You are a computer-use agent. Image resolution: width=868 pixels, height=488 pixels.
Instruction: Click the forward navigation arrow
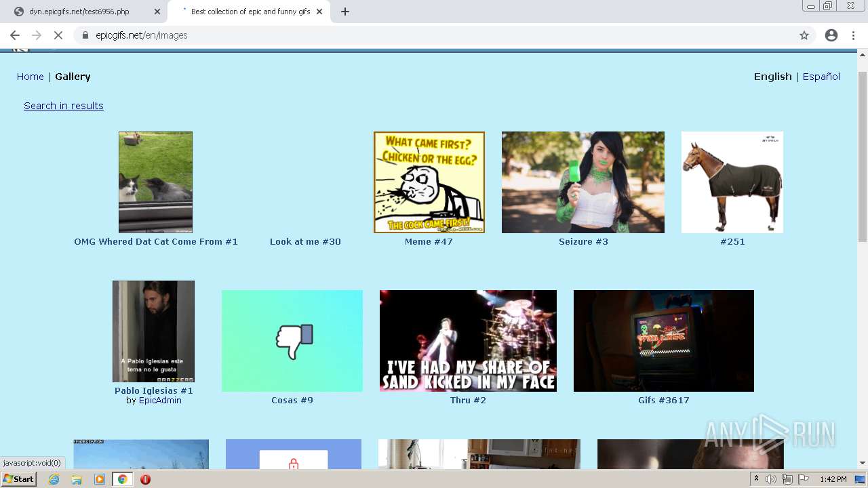37,35
